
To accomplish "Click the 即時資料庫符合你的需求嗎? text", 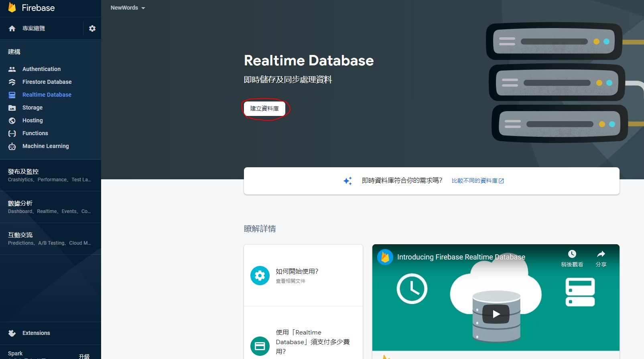I will (402, 181).
